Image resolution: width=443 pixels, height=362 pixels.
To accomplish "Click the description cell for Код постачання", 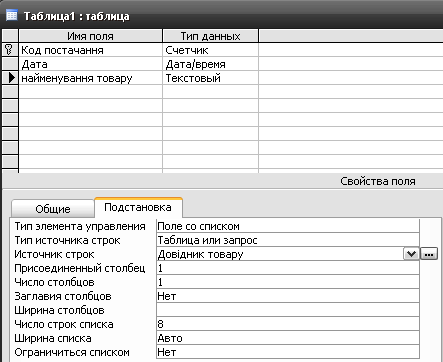I will click(x=351, y=50).
